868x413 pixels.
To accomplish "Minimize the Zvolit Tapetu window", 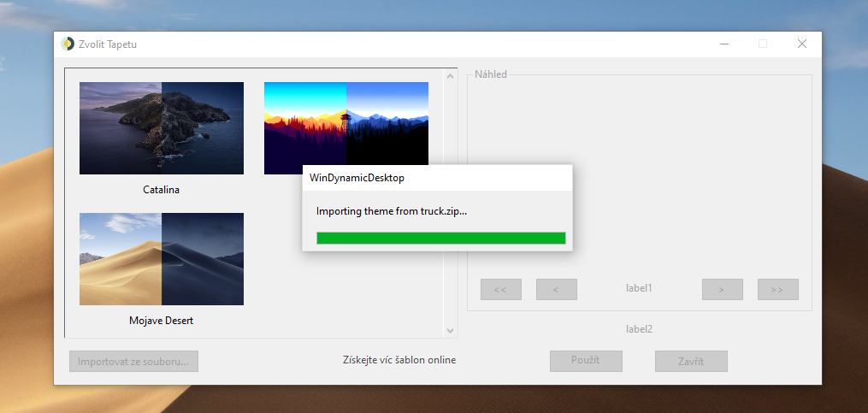I will tap(723, 44).
